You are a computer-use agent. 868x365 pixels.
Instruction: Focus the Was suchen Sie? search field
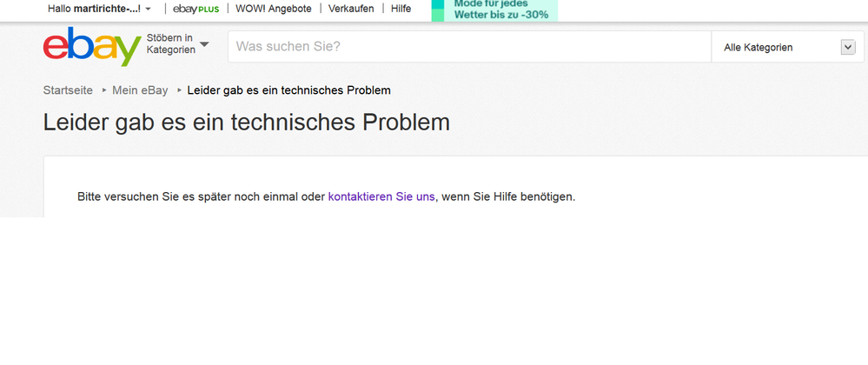point(469,46)
